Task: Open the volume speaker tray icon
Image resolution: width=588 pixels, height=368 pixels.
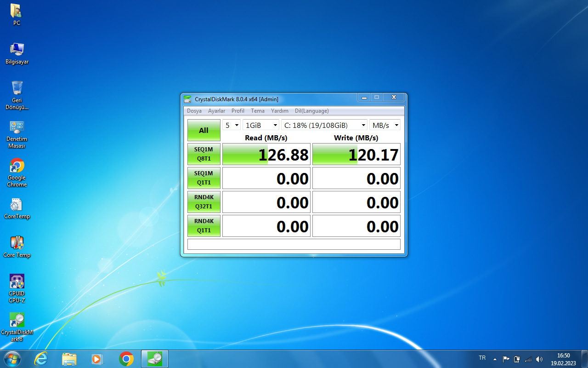Action: tap(539, 359)
